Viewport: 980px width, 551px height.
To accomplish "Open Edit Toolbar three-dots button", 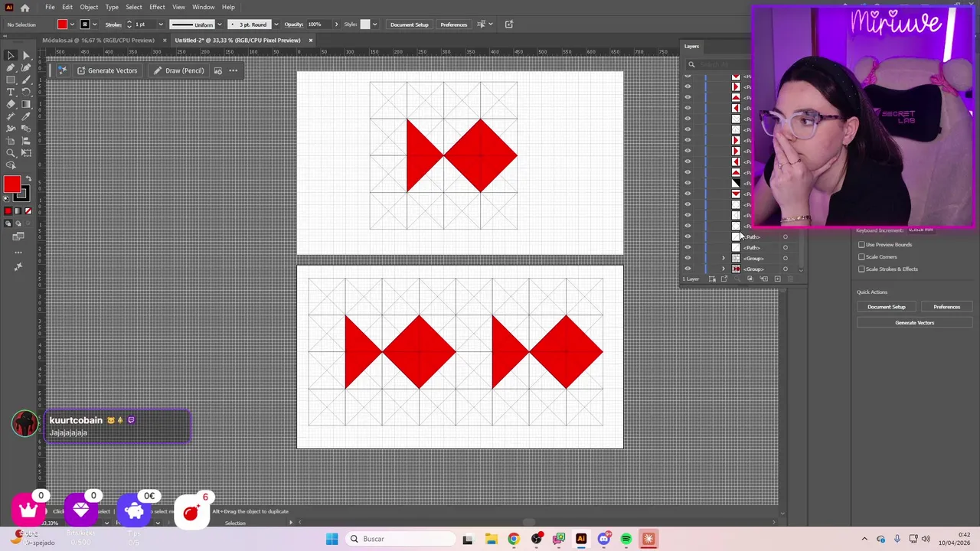I will click(18, 253).
